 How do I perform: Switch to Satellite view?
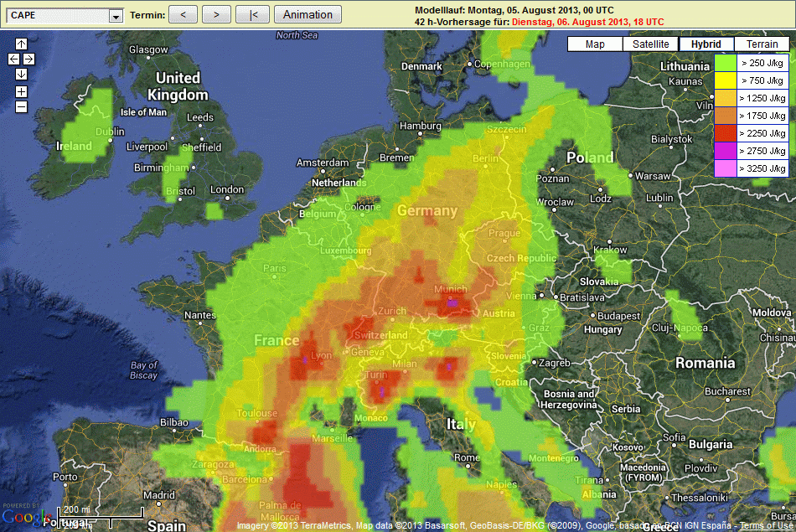(x=651, y=44)
